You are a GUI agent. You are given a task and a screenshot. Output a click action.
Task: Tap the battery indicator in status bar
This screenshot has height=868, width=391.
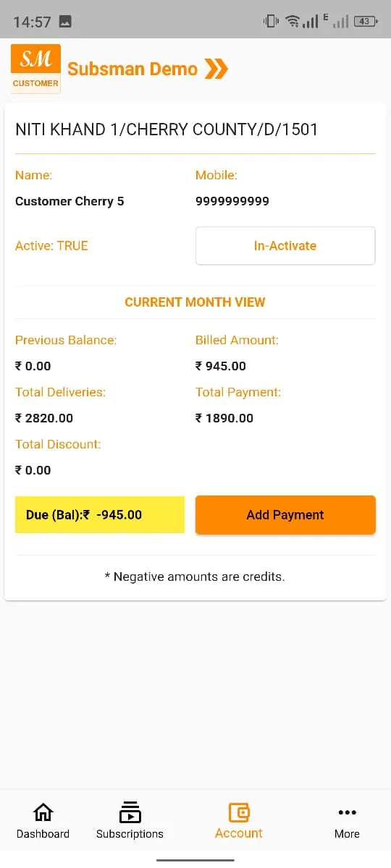pos(364,22)
